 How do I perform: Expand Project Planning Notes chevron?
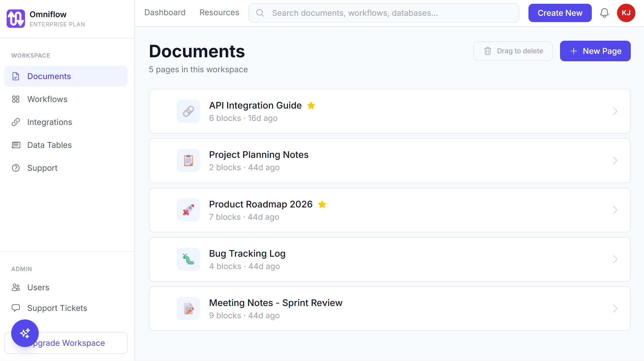coord(615,160)
